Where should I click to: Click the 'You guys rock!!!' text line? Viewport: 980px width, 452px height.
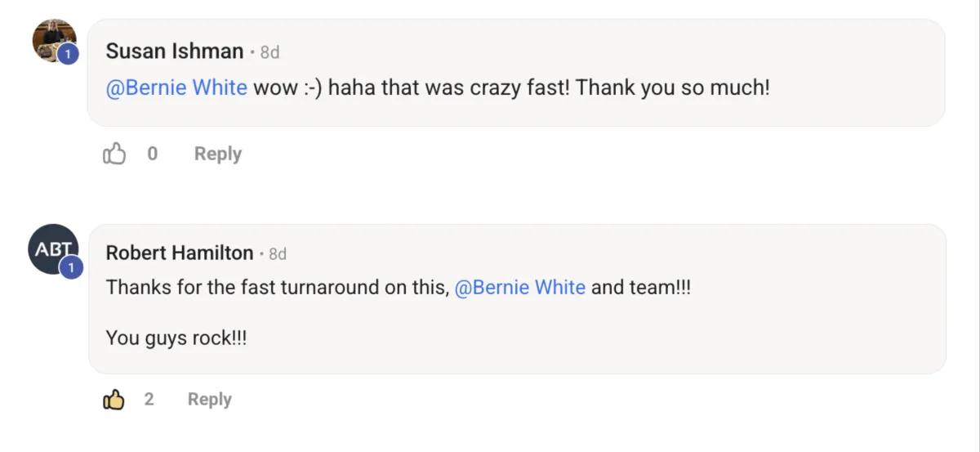[176, 338]
